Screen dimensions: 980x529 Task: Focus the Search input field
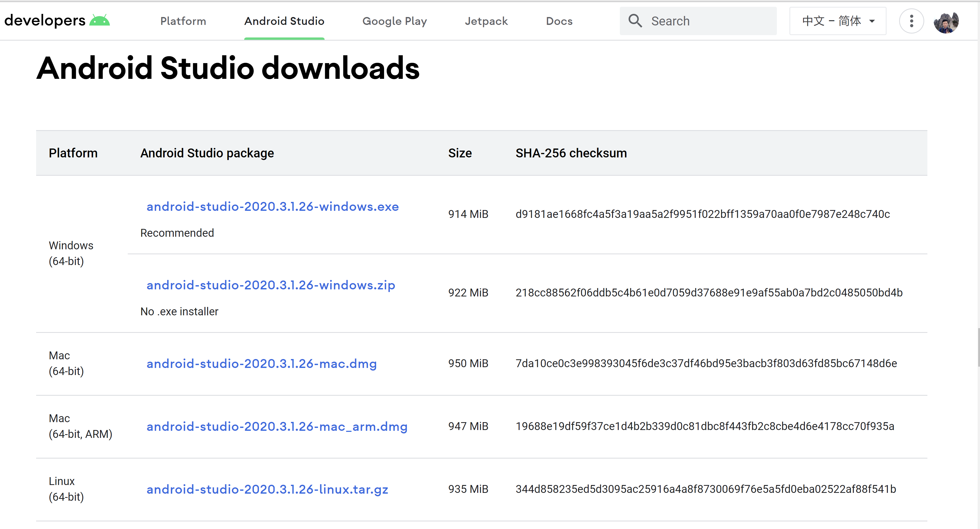(698, 21)
